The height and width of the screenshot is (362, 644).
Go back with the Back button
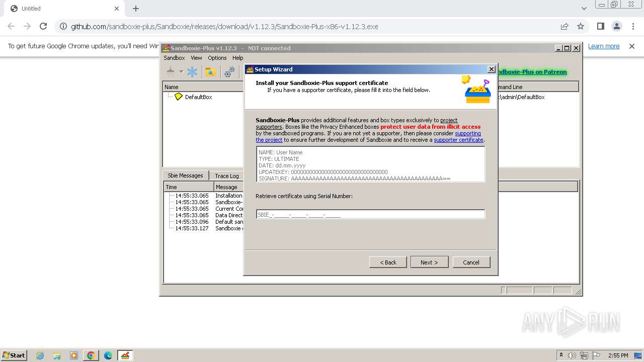[388, 262]
